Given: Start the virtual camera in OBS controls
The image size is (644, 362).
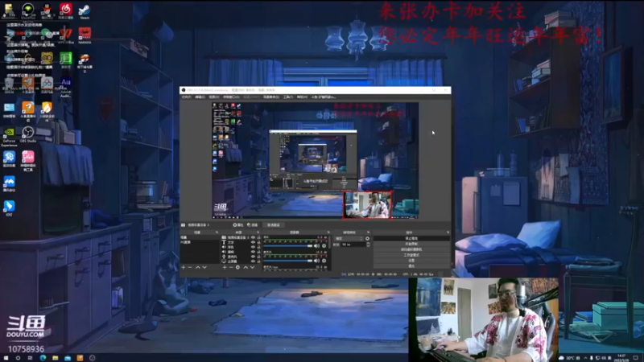Looking at the screenshot, I should 411,249.
